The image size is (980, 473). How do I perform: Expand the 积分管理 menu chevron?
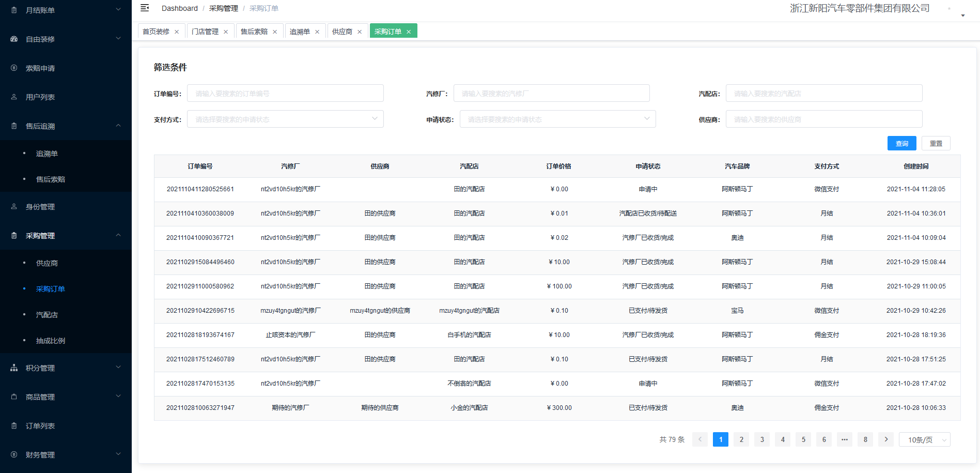tap(118, 367)
